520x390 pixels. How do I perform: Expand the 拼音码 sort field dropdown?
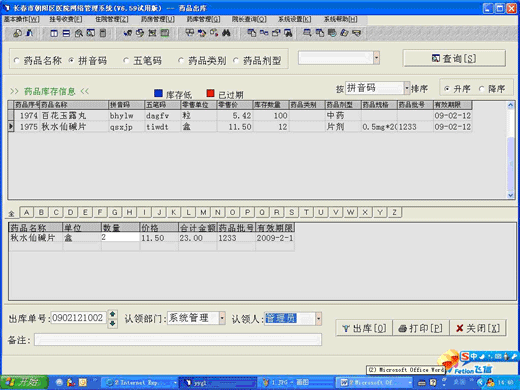click(407, 88)
